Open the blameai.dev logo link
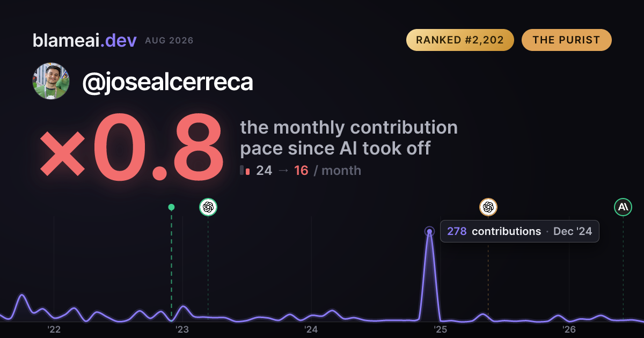This screenshot has height=338, width=644. point(85,40)
